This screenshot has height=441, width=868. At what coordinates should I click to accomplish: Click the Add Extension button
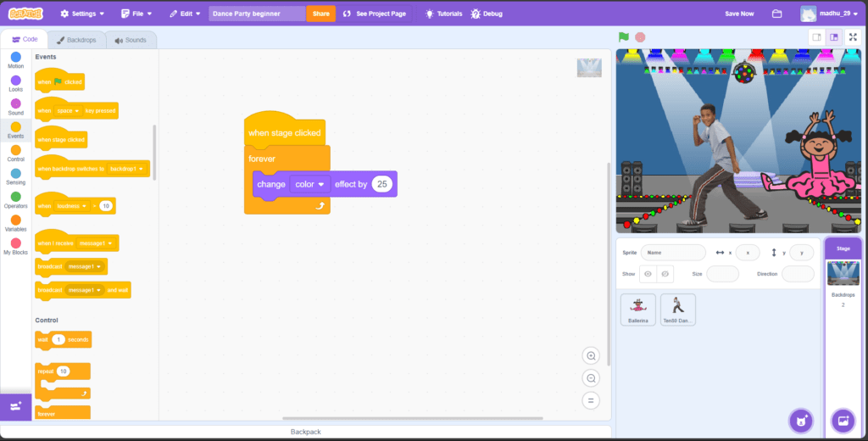[x=16, y=407]
